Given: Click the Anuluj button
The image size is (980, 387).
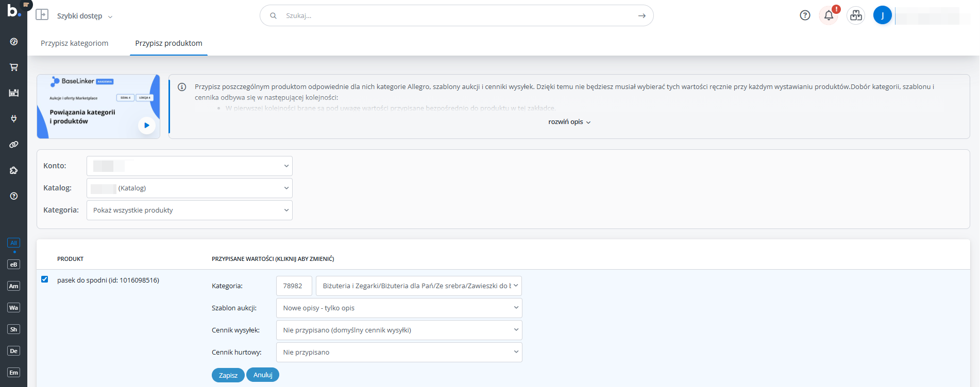Looking at the screenshot, I should pos(263,375).
